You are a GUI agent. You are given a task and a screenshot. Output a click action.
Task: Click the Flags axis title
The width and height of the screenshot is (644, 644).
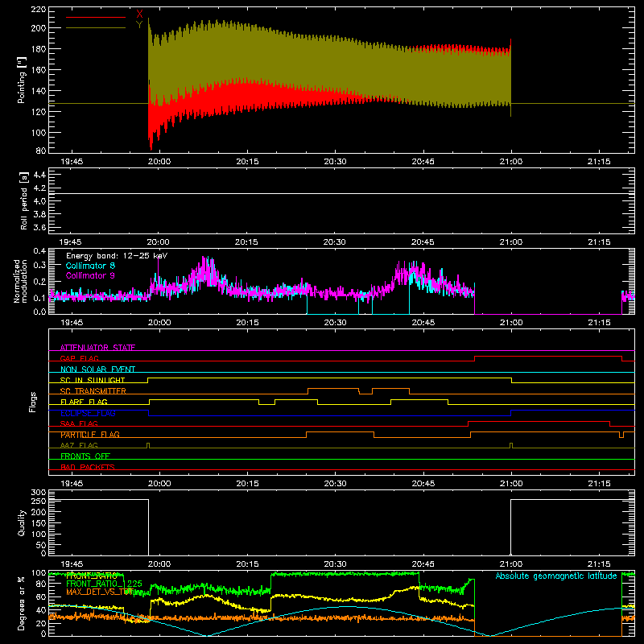(x=32, y=402)
